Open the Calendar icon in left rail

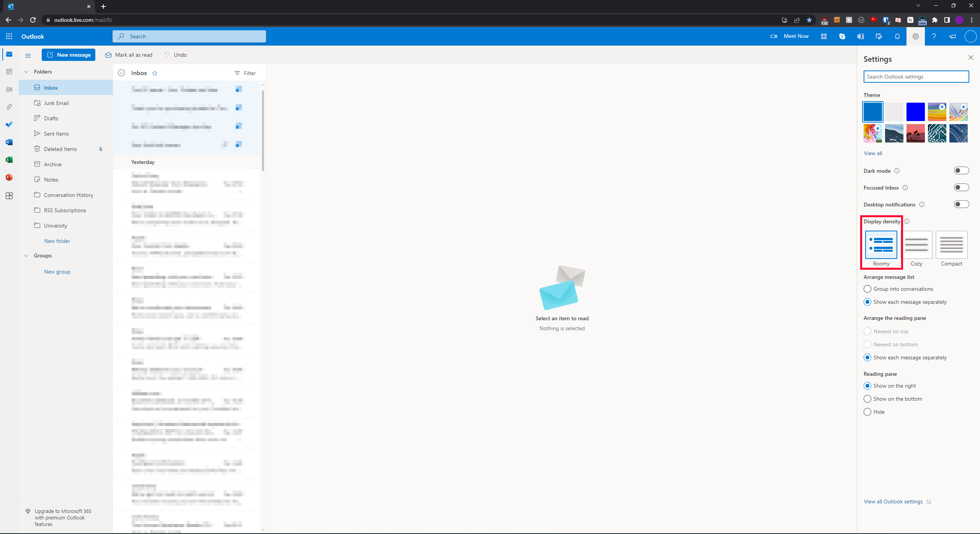[x=9, y=72]
